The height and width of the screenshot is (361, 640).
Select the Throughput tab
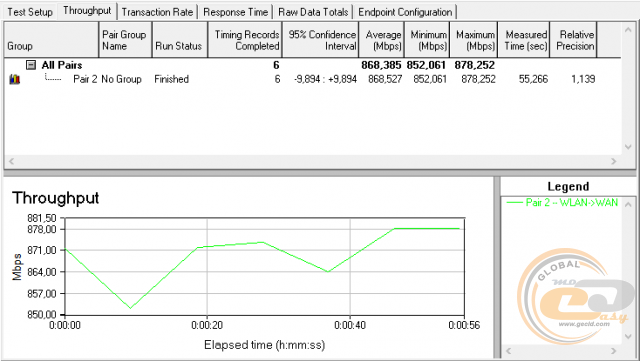(87, 11)
